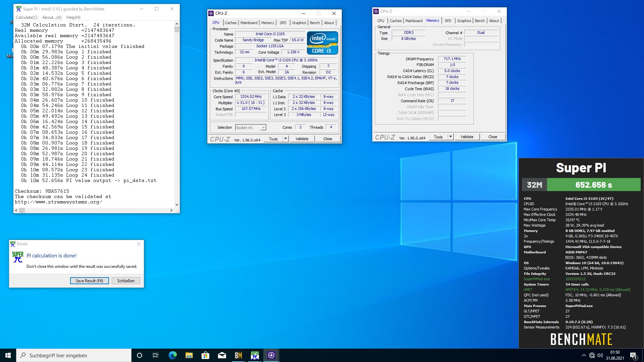Click Close button in right CPU-Z
The image size is (644, 362).
pyautogui.click(x=493, y=137)
